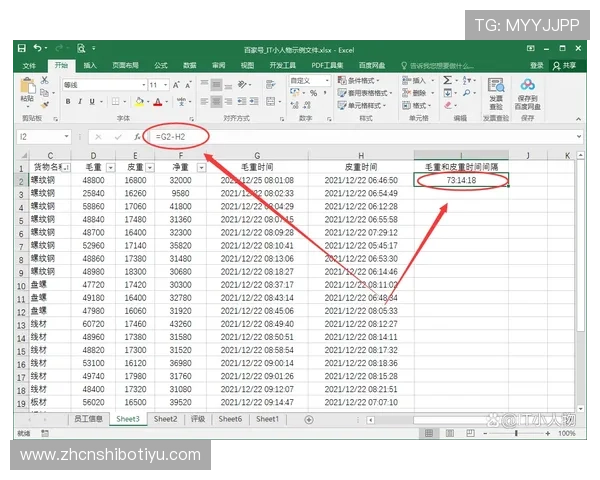Toggle bottom vertical alignment

pyautogui.click(x=228, y=85)
